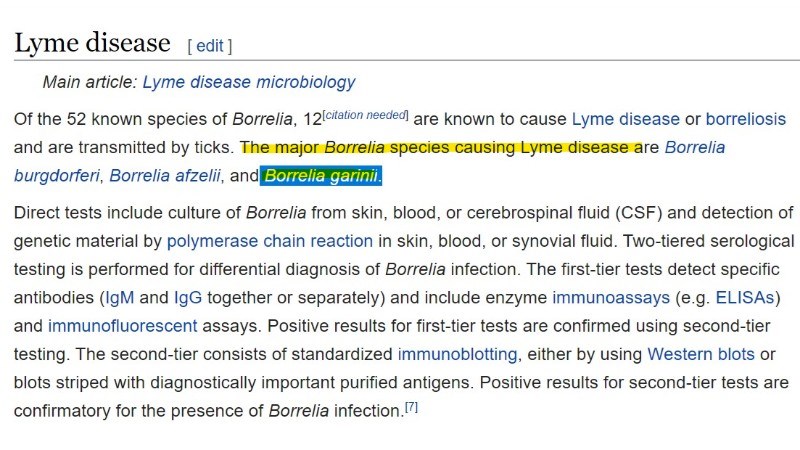
Task: Open the immunoassays link
Action: pyautogui.click(x=611, y=297)
